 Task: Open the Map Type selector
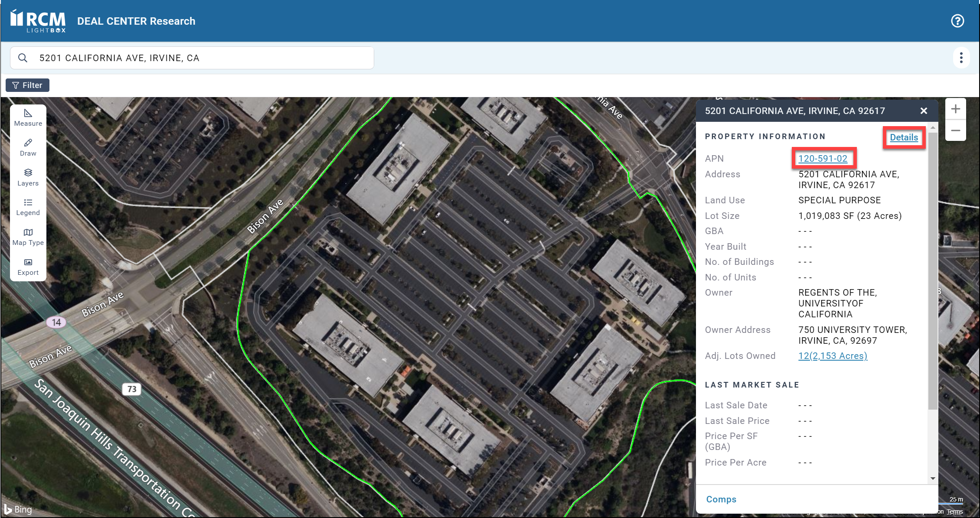tap(28, 237)
